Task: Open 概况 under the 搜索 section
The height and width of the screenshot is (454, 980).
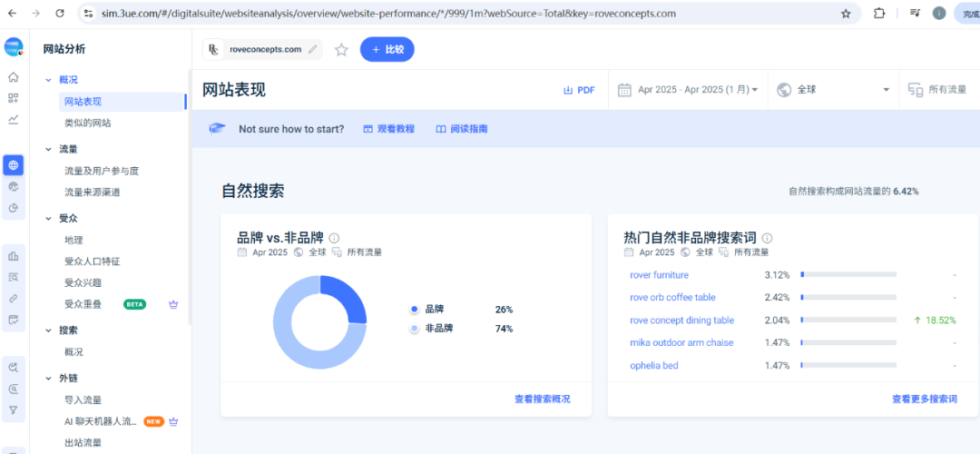Action: [73, 352]
